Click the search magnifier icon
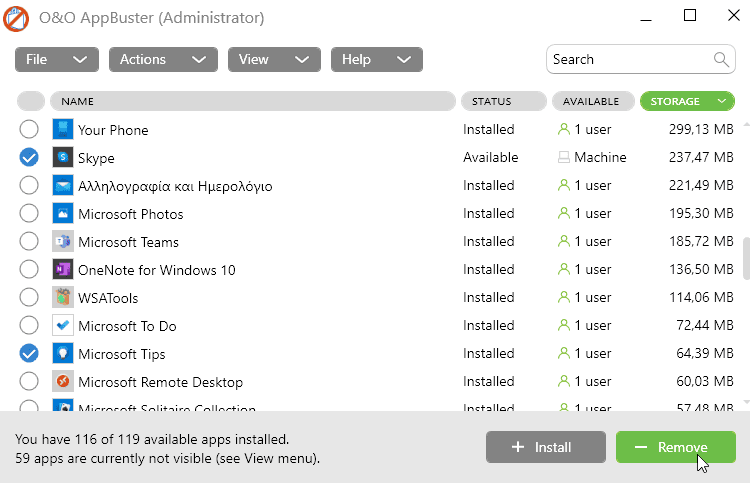Viewport: 750px width, 489px height. coord(721,59)
